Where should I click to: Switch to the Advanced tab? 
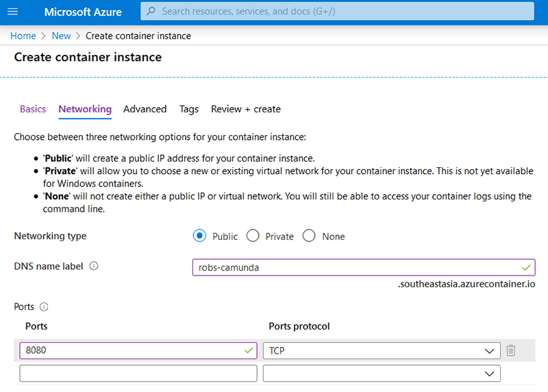pyautogui.click(x=145, y=109)
